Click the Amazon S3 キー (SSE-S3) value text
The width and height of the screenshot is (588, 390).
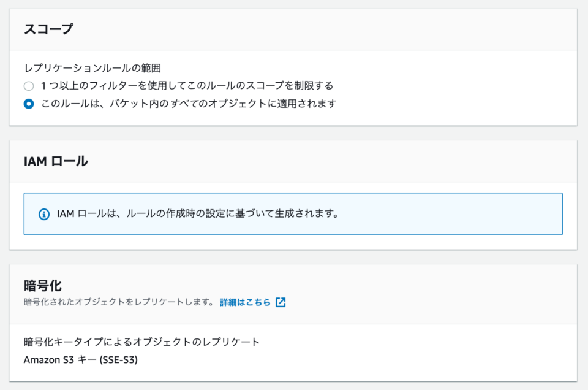coord(81,360)
